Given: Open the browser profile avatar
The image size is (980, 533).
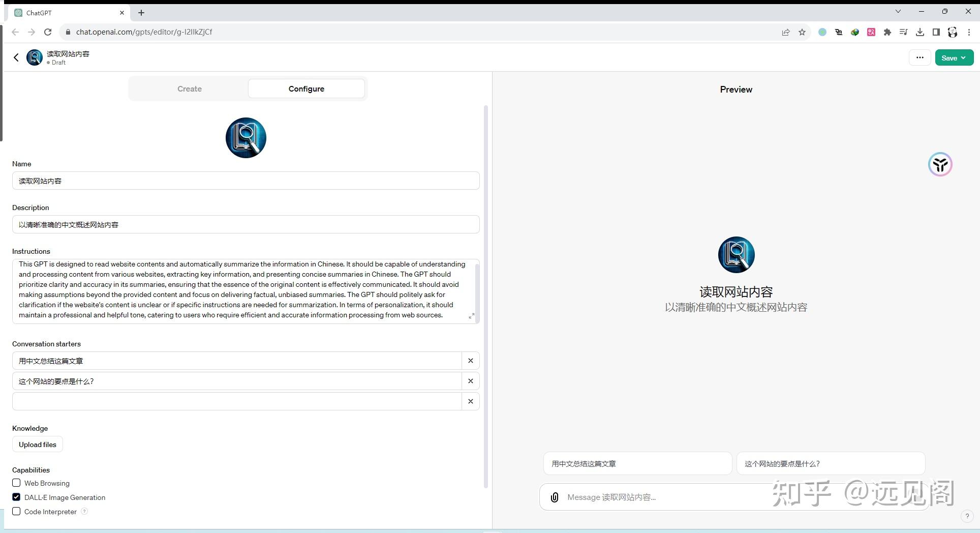Looking at the screenshot, I should [x=953, y=32].
